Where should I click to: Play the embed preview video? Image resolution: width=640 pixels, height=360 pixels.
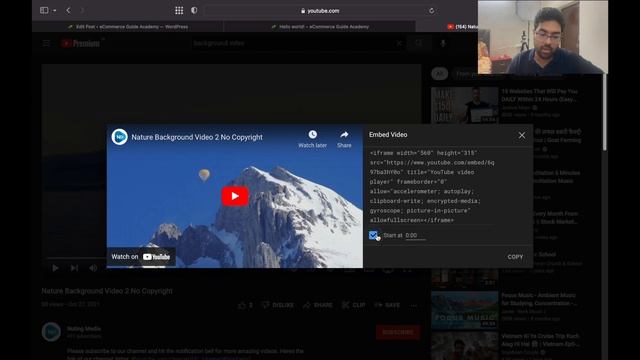pyautogui.click(x=235, y=196)
